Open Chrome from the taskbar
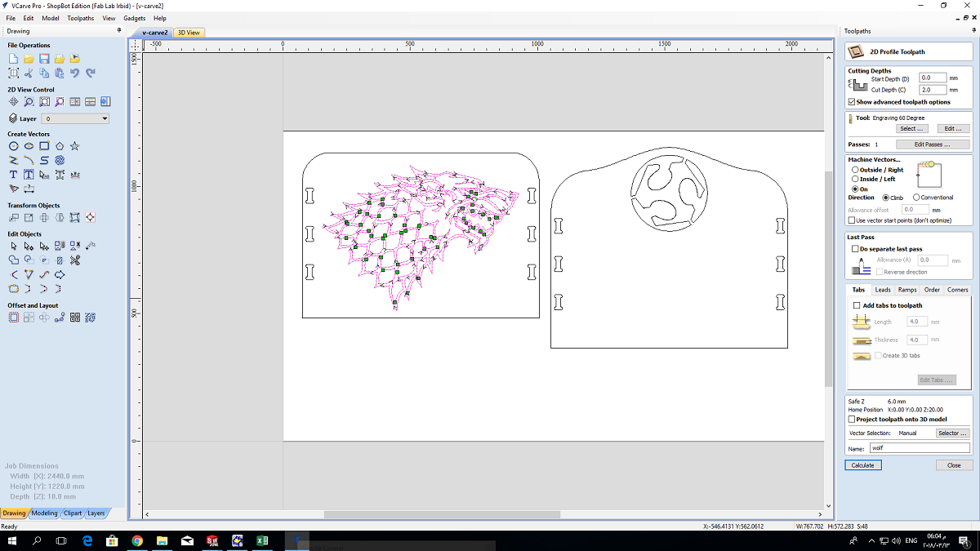This screenshot has height=551, width=980. pyautogui.click(x=137, y=541)
